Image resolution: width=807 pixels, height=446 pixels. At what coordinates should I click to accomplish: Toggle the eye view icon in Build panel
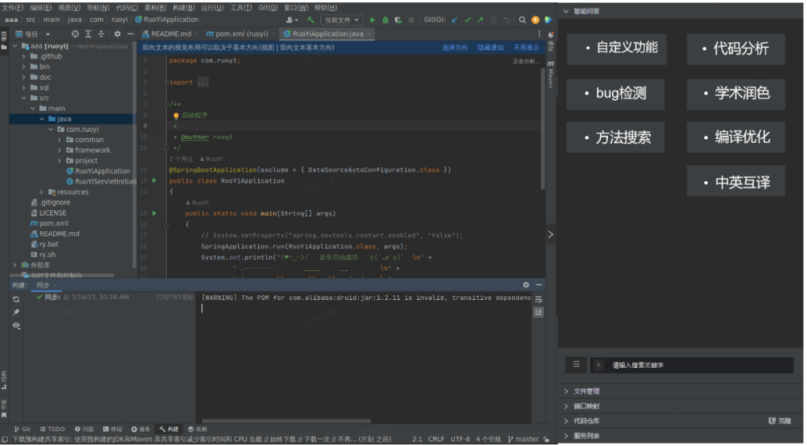[16, 325]
